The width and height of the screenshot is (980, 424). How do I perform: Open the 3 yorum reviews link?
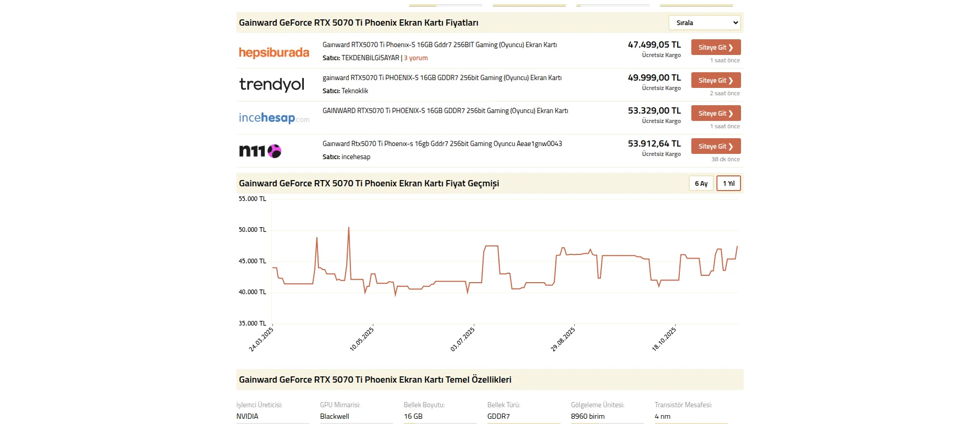pyautogui.click(x=416, y=58)
